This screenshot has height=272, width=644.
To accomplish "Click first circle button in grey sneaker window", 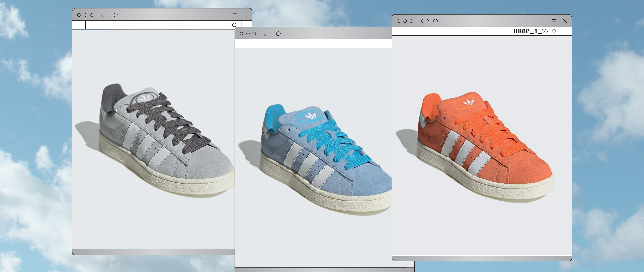I will tap(79, 15).
